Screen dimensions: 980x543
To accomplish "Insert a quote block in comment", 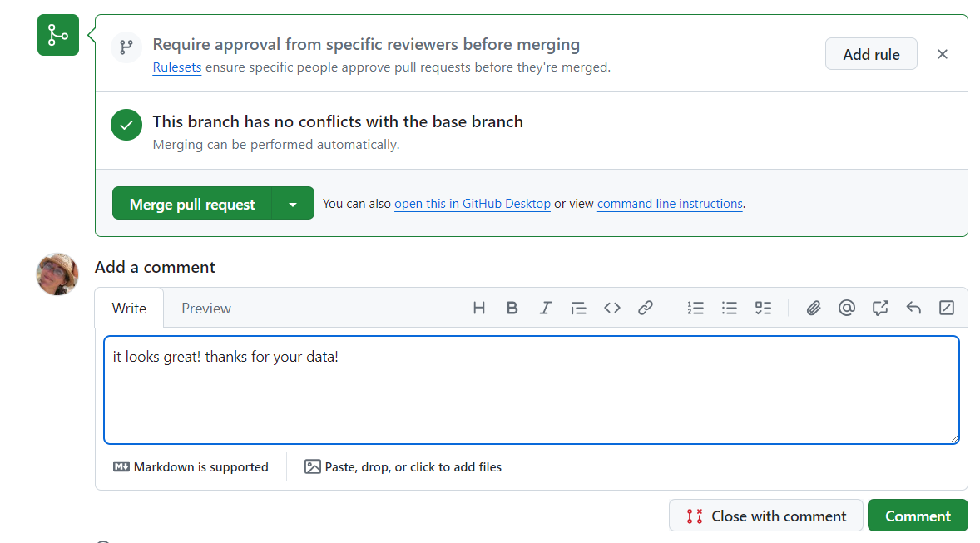I will point(579,308).
